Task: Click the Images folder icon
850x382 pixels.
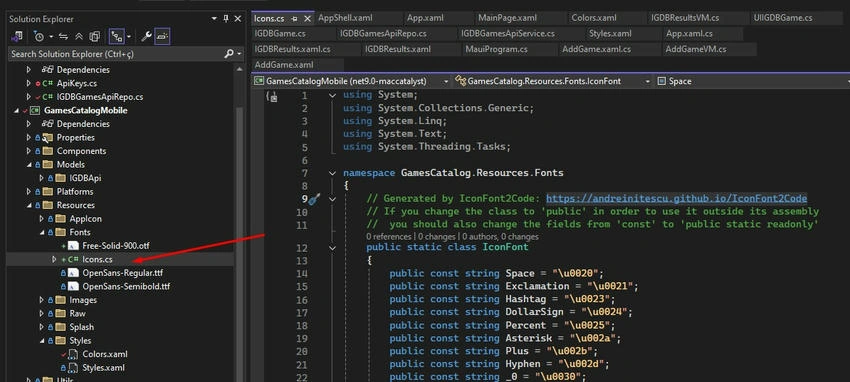Action: point(60,300)
